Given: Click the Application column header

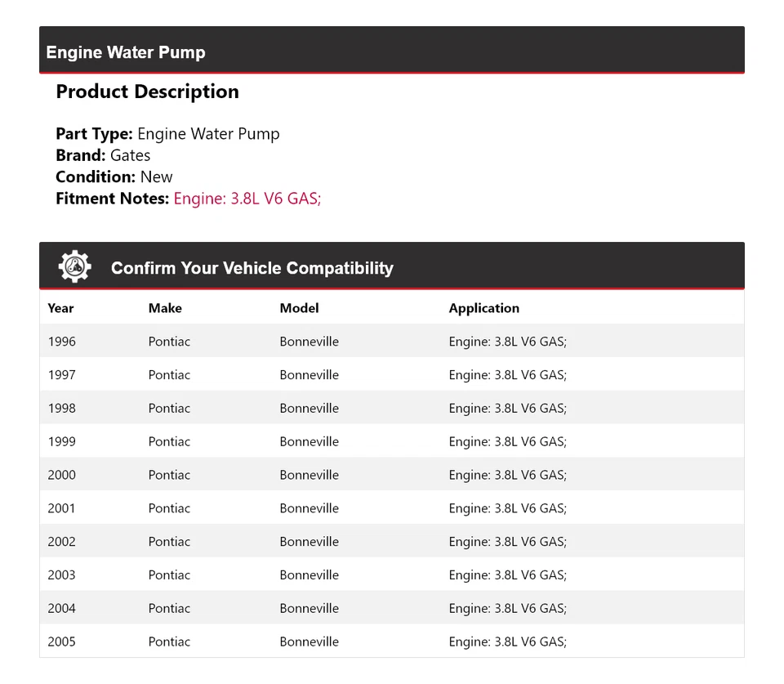Looking at the screenshot, I should pyautogui.click(x=483, y=308).
